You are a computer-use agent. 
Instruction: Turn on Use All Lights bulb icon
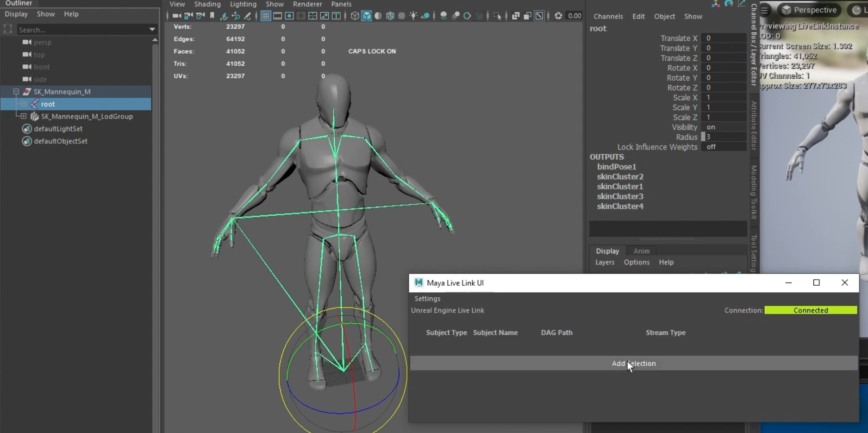[x=413, y=16]
